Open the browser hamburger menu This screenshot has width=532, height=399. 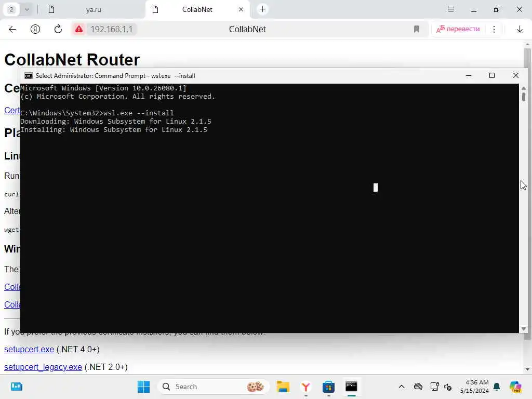pos(450,9)
